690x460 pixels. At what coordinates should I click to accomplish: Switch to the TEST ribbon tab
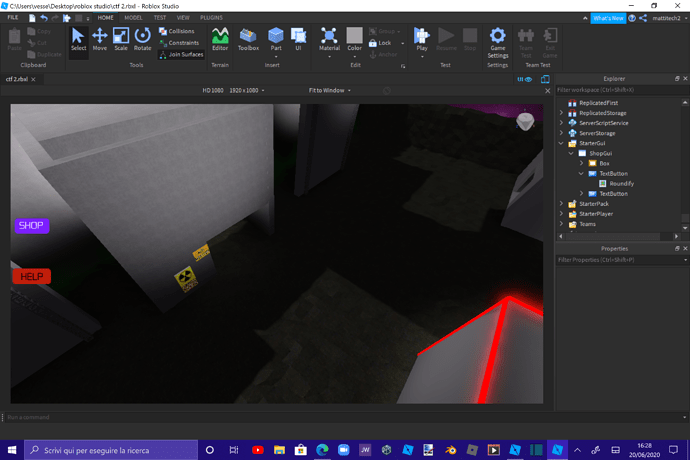(x=160, y=18)
